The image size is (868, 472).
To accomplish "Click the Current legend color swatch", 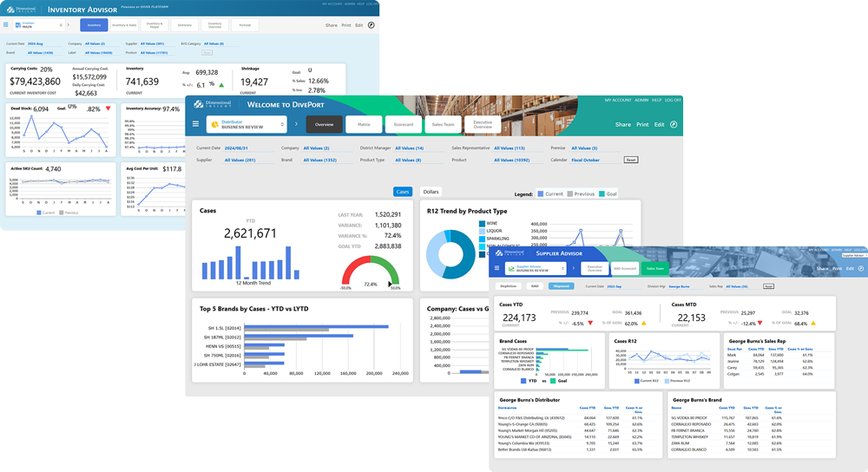I will click(x=541, y=193).
